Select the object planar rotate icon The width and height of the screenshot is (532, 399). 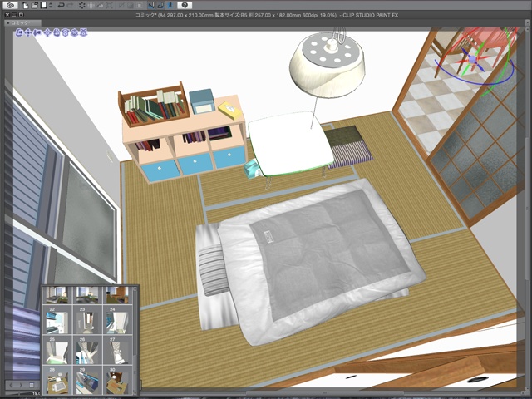pyautogui.click(x=66, y=32)
